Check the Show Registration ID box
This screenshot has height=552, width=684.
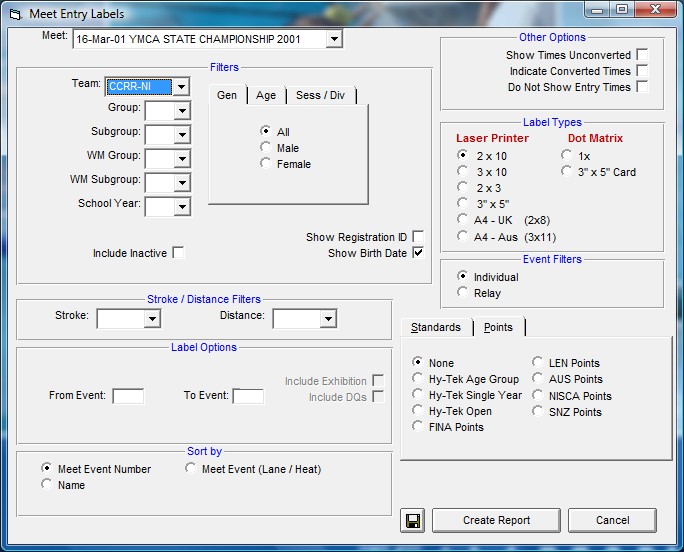pos(418,237)
